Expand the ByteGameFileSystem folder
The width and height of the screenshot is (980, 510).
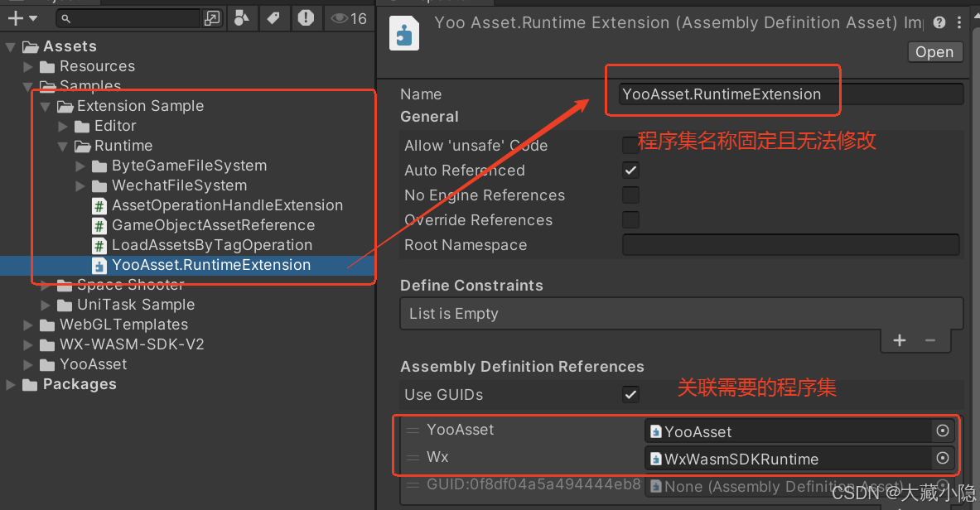(80, 166)
